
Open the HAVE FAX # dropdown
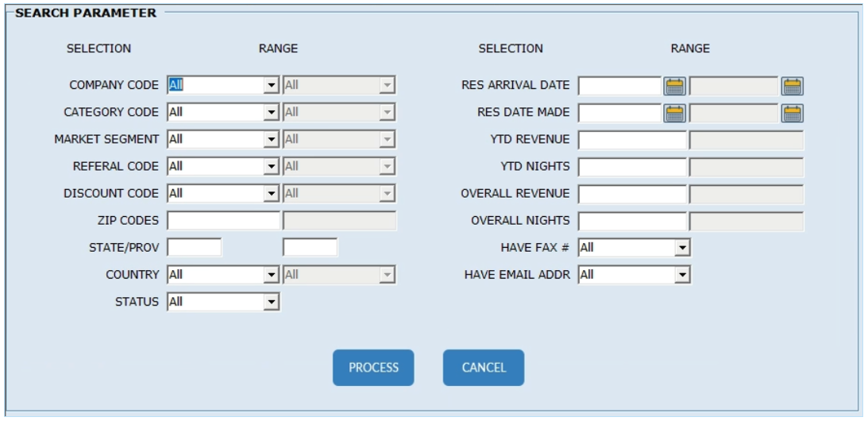(681, 248)
